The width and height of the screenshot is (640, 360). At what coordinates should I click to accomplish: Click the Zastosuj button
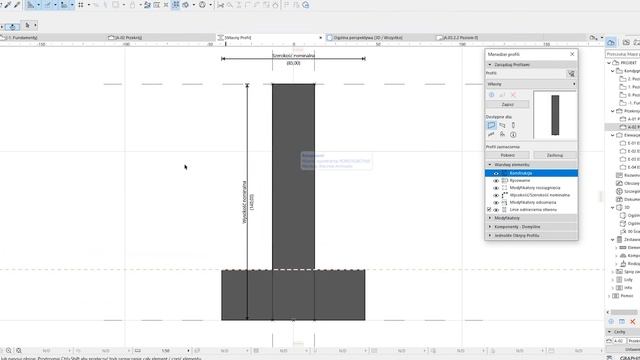[x=555, y=155]
